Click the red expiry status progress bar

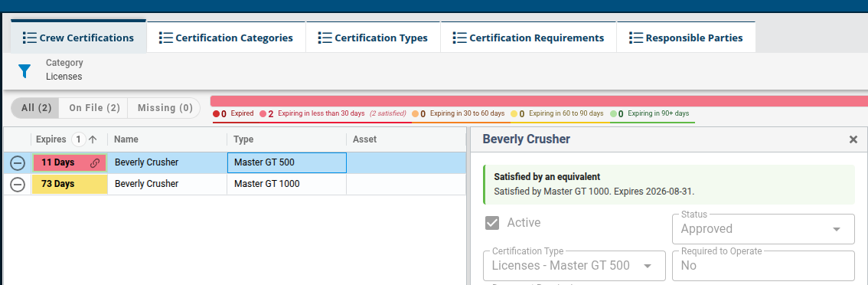tap(539, 101)
